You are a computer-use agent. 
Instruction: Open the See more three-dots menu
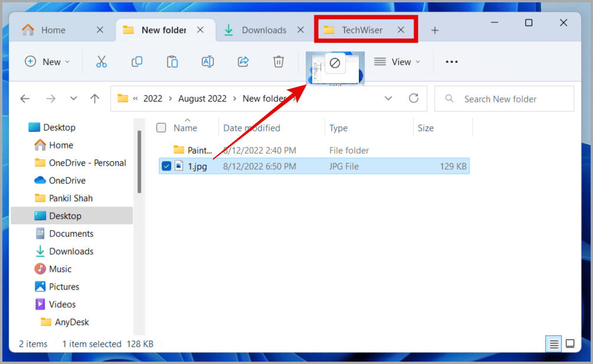(451, 62)
